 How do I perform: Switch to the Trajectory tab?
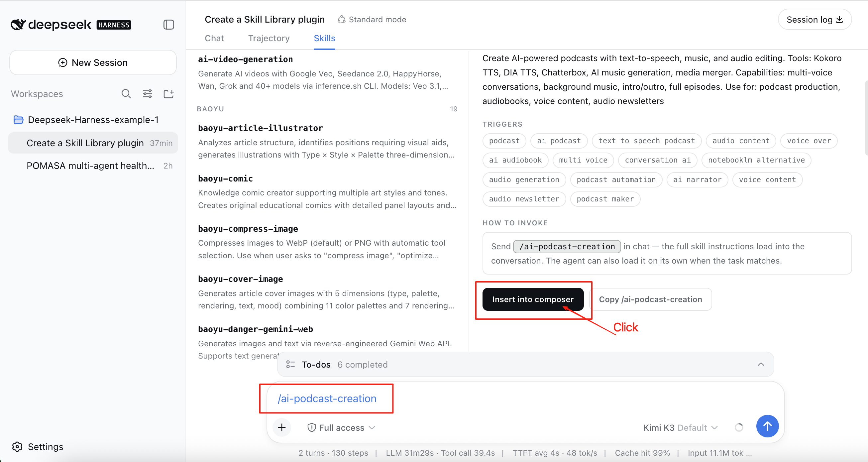point(269,38)
